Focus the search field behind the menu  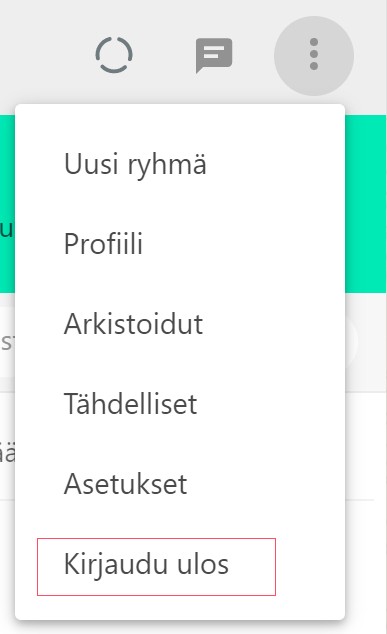[7, 342]
